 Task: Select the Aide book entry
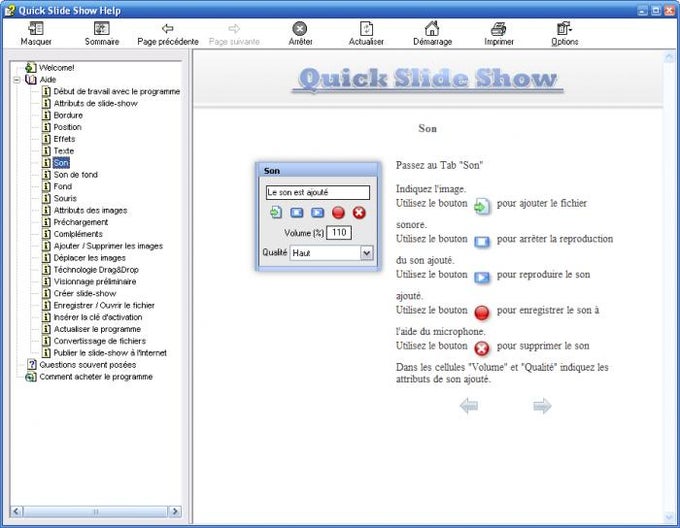pyautogui.click(x=48, y=80)
